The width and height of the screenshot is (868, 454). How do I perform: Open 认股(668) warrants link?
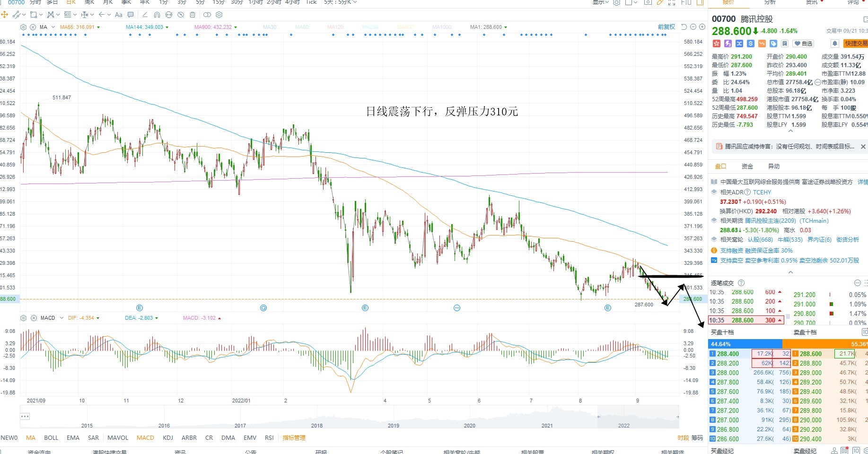[760, 239]
